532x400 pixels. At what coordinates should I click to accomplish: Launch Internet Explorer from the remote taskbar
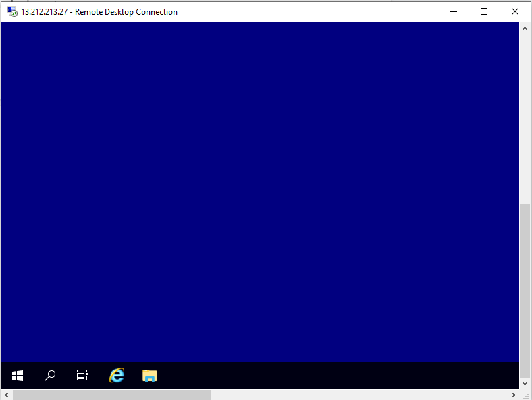click(x=117, y=376)
